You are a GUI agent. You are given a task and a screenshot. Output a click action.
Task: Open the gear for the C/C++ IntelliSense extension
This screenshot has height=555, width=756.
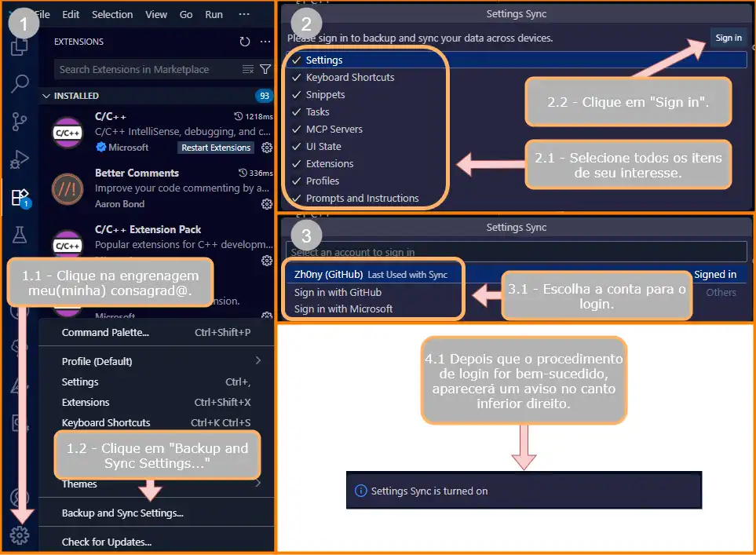tap(267, 148)
